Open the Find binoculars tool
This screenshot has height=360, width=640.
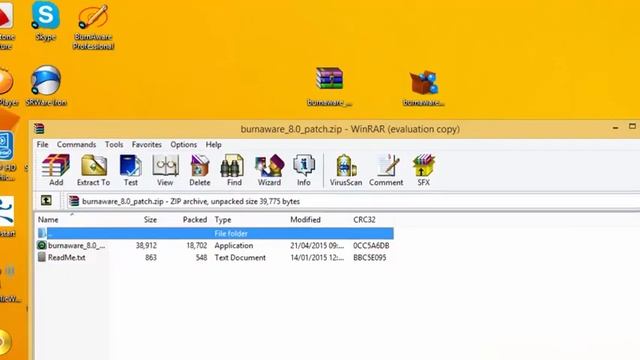(234, 170)
